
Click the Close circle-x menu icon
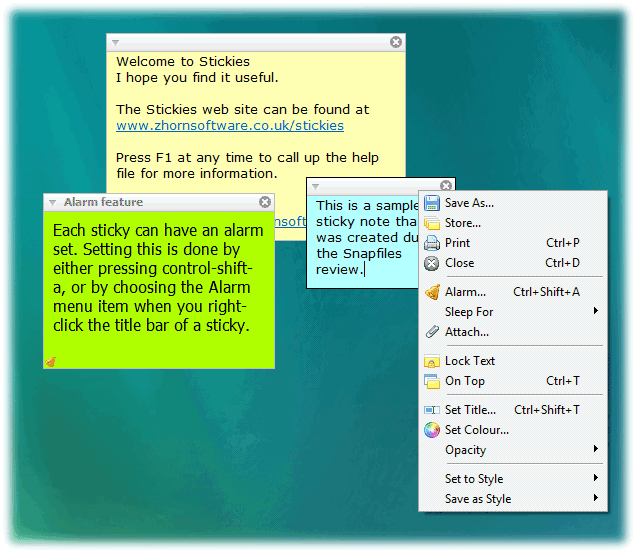(x=432, y=263)
